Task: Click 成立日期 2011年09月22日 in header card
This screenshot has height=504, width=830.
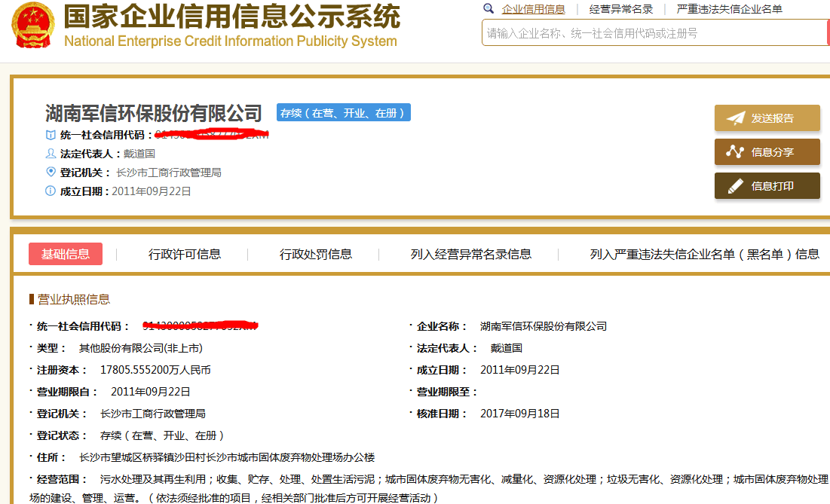Action: [152, 191]
